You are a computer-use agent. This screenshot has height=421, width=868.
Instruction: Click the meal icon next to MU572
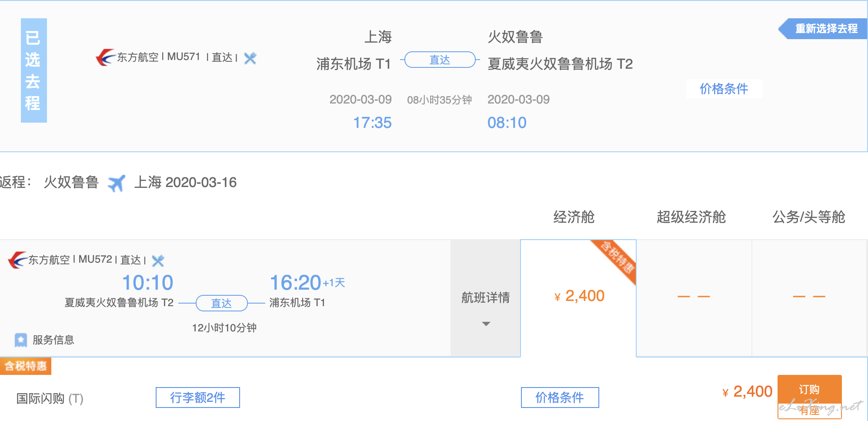coord(158,261)
